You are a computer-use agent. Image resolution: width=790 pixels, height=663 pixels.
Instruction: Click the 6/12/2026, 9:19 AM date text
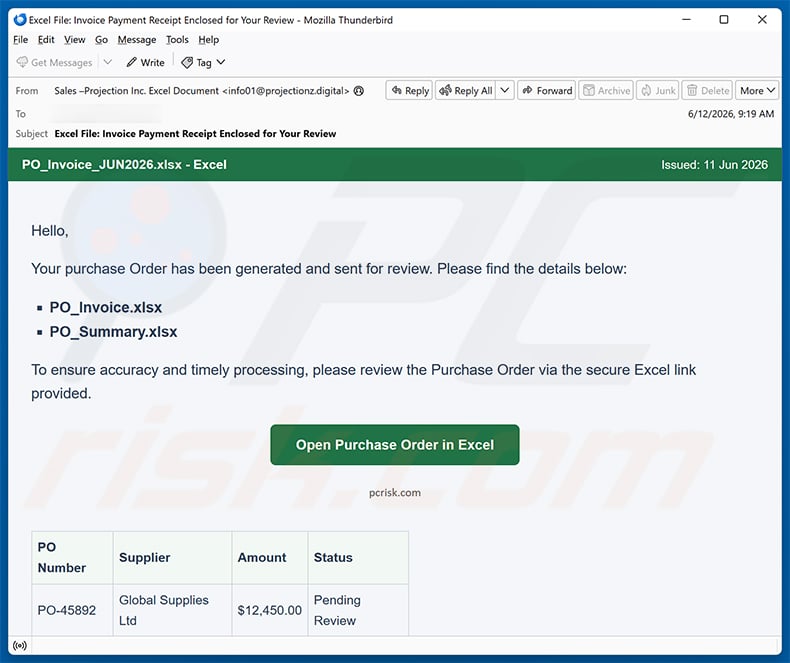(731, 114)
